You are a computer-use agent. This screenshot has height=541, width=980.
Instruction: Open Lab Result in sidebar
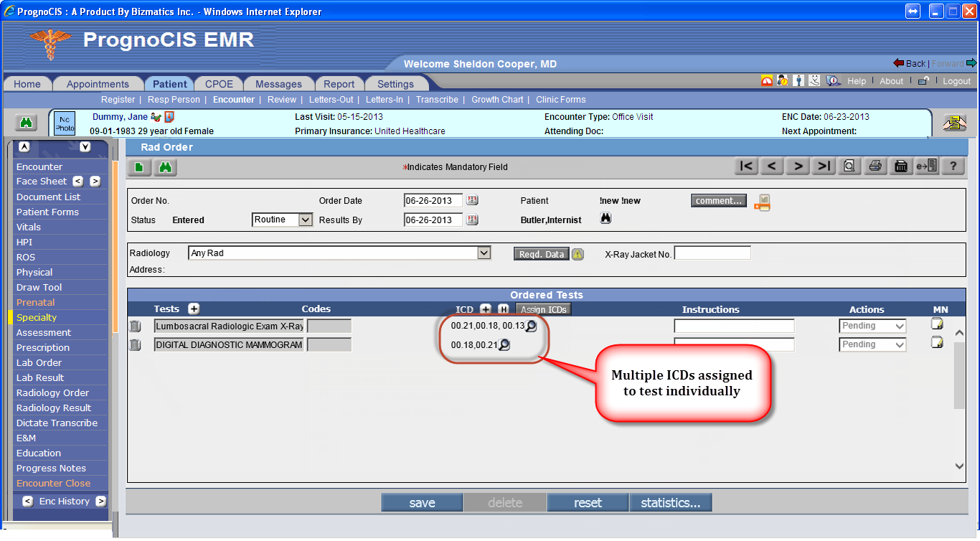[40, 377]
